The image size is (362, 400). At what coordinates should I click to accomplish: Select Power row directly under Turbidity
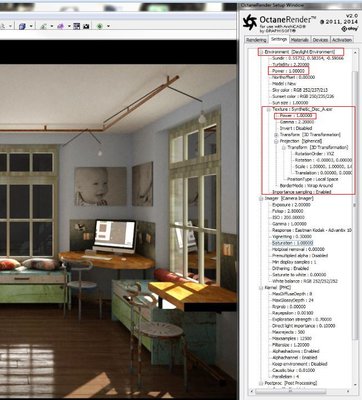click(288, 71)
